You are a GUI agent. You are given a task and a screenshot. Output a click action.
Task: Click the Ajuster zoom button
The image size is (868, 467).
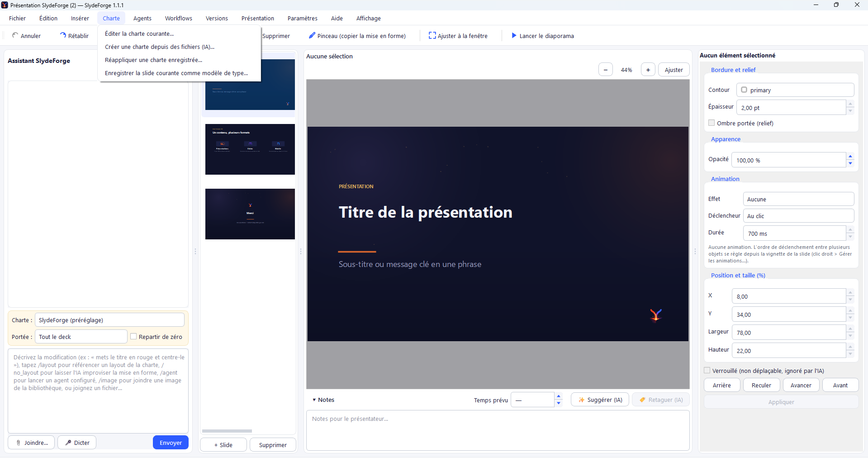[674, 70]
